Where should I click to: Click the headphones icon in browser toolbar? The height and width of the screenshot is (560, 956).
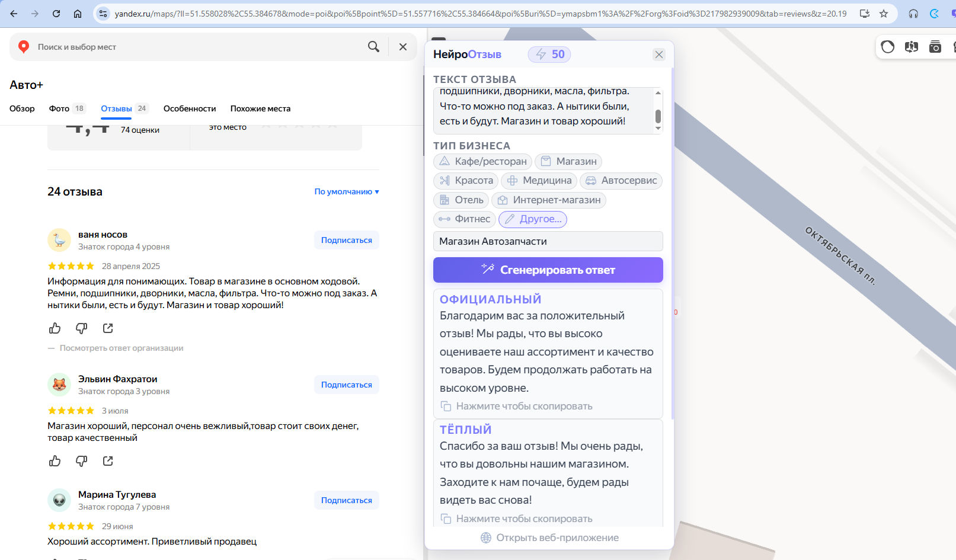[913, 14]
